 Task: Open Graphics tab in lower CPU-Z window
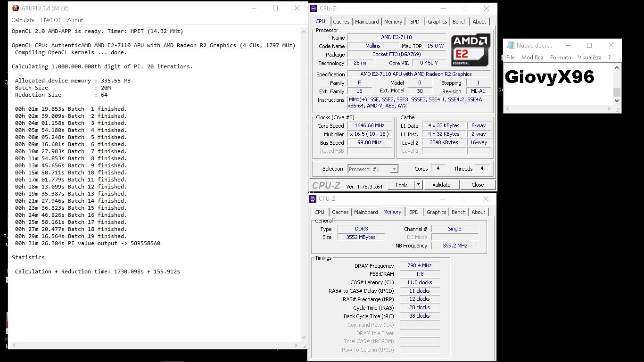[x=436, y=212]
